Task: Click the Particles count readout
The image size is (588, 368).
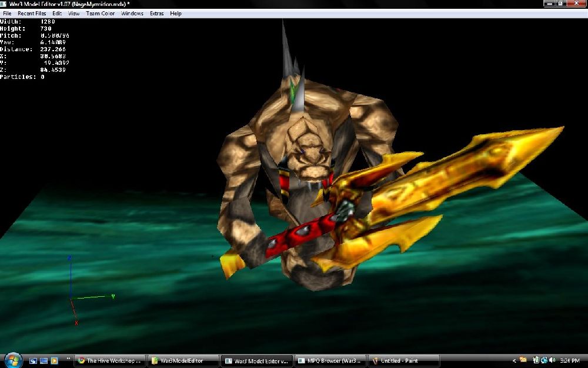Action: coord(22,77)
